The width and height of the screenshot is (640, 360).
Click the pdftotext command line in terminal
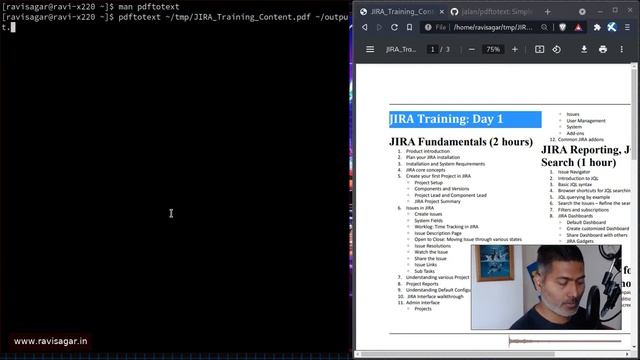click(x=175, y=22)
